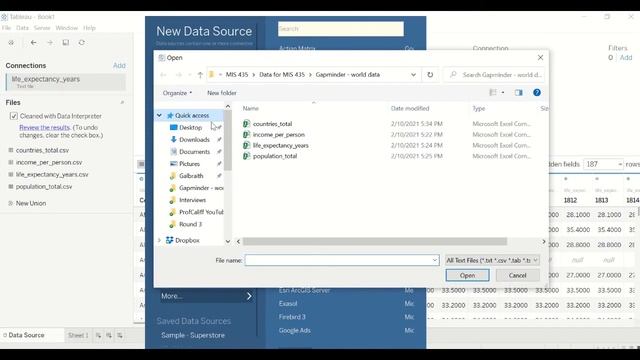Click the Cancel button in the dialog
The image size is (640, 360).
pyautogui.click(x=518, y=276)
